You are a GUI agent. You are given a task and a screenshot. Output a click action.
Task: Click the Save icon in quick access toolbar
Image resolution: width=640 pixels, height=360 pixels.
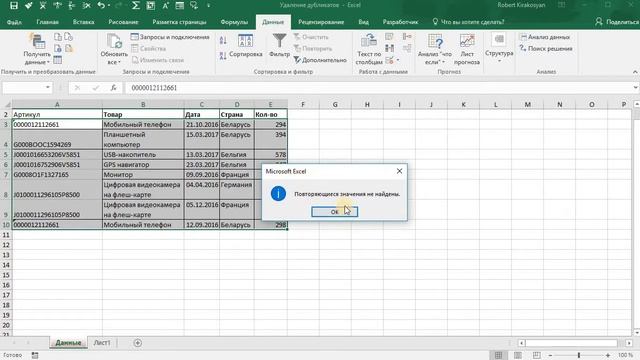tap(14, 6)
